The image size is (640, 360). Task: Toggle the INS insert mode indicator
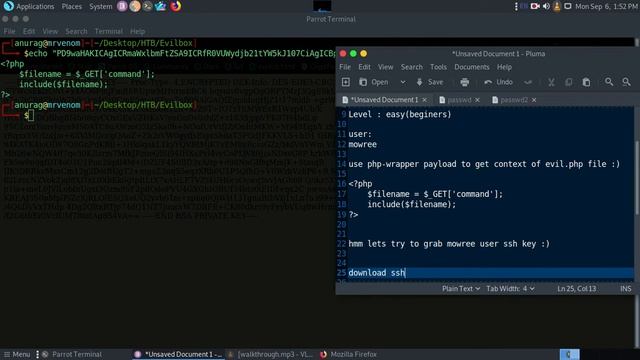point(626,289)
